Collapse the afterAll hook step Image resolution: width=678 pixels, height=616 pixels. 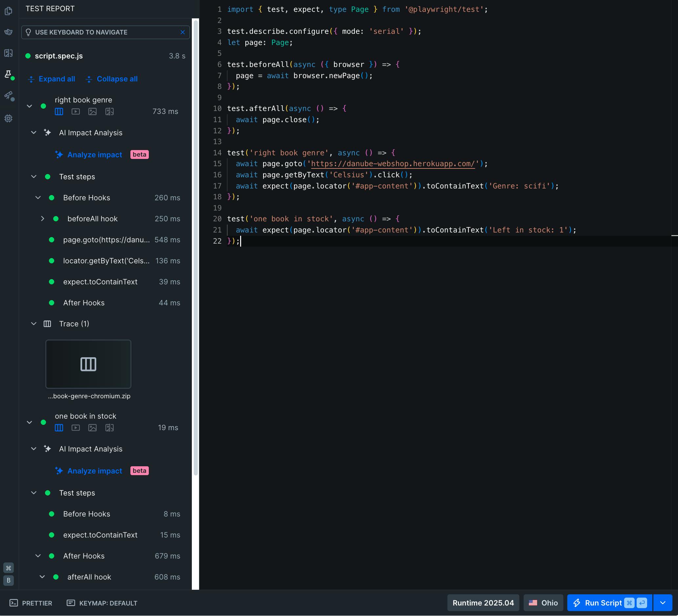click(42, 577)
